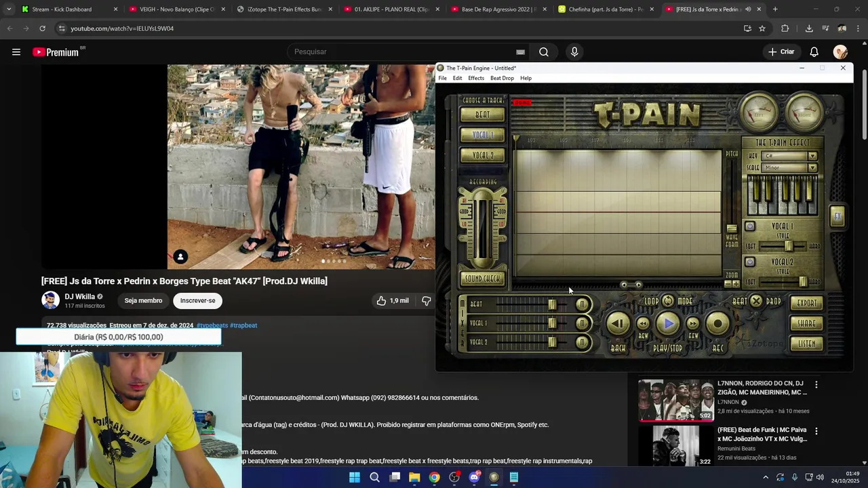This screenshot has height=488, width=868.
Task: Click the Play/Stop button in T-Pain Engine
Action: point(668,324)
